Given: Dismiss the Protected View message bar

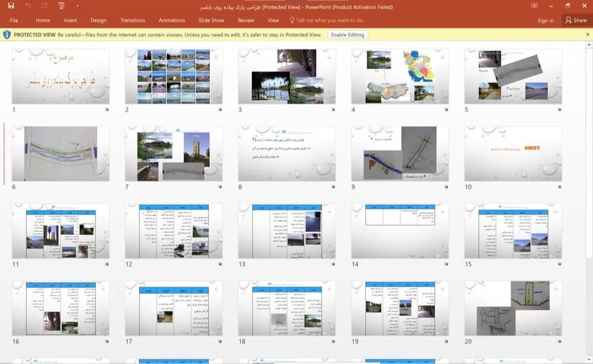Looking at the screenshot, I should coord(588,34).
